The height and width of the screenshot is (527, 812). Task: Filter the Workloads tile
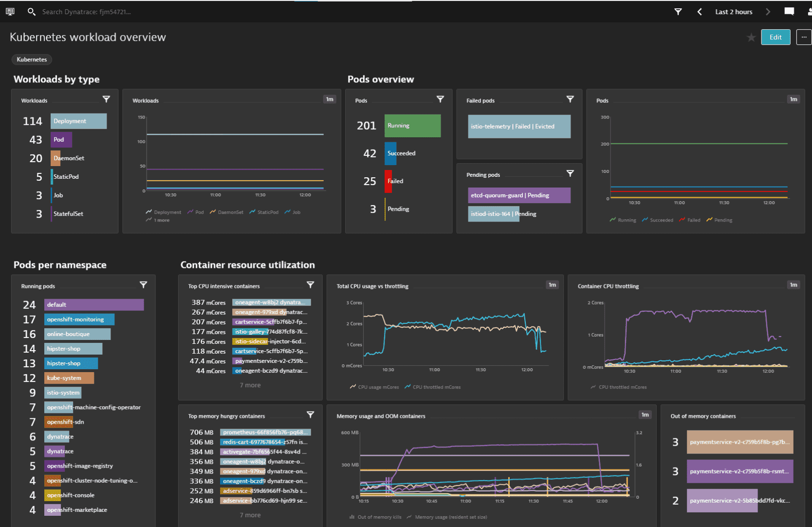[107, 99]
